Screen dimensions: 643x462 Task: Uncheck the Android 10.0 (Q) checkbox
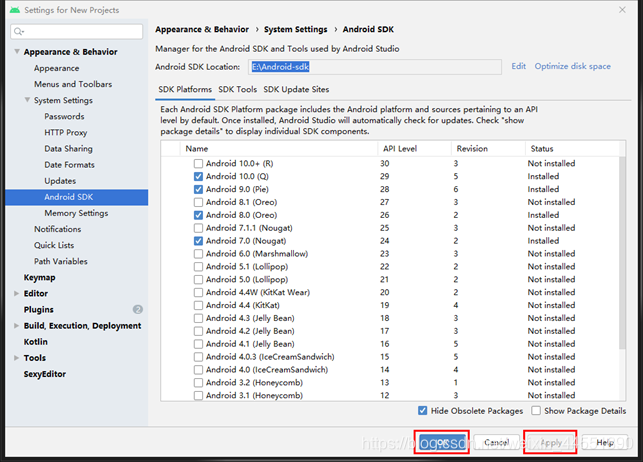pos(198,176)
